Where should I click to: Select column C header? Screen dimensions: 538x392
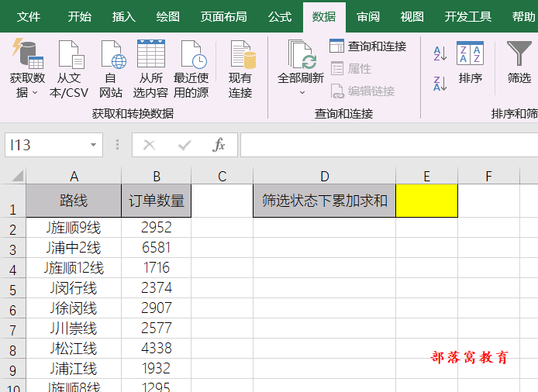(222, 177)
